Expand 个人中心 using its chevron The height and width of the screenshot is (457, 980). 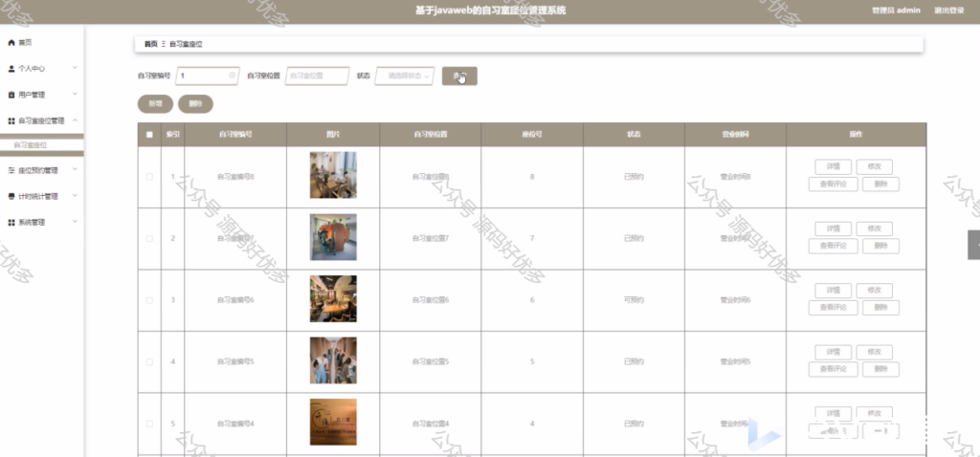point(75,68)
